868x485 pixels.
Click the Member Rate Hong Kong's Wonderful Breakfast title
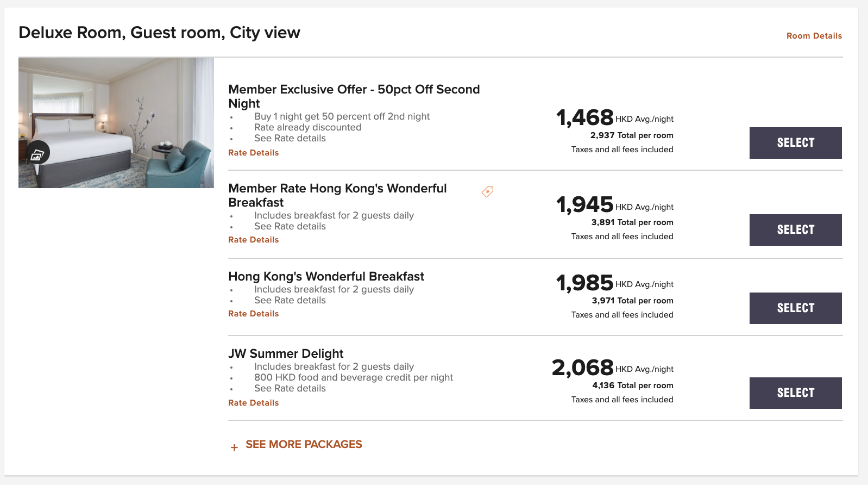[x=337, y=195]
